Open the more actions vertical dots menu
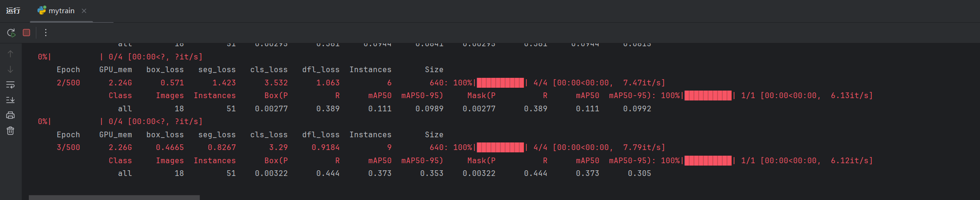 point(46,33)
